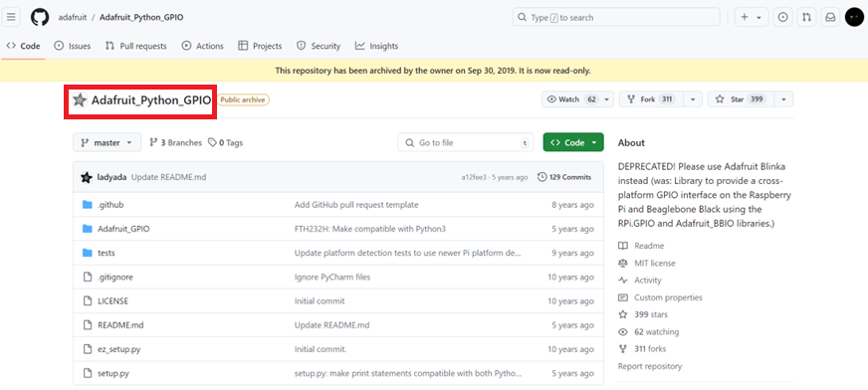Open the Projects tab

pyautogui.click(x=260, y=46)
